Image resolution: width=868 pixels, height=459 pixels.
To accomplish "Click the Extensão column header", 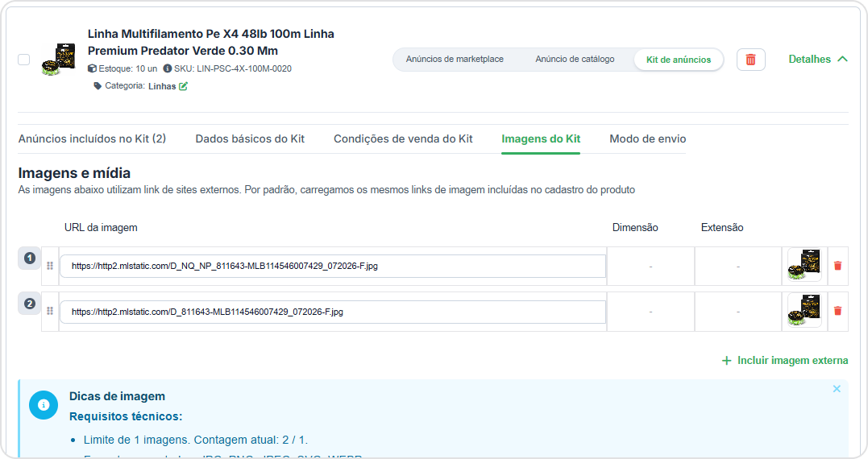I will 722,227.
